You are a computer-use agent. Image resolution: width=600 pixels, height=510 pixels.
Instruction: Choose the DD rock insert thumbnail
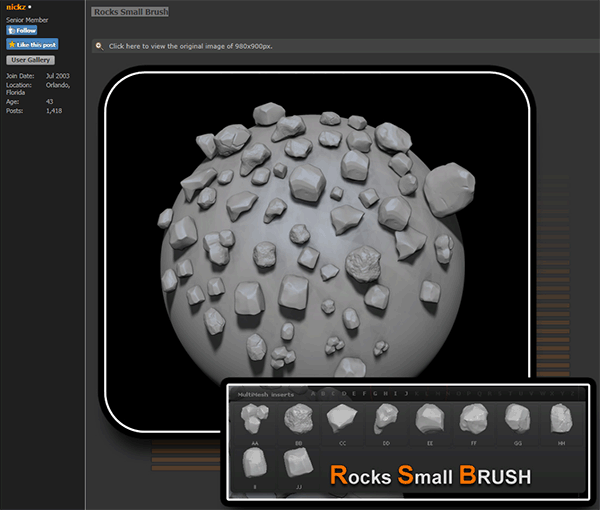tap(386, 420)
